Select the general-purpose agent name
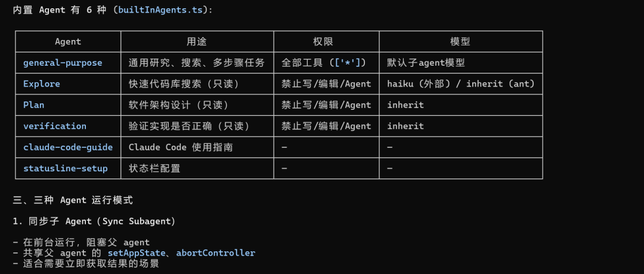644x274 pixels. [x=63, y=63]
